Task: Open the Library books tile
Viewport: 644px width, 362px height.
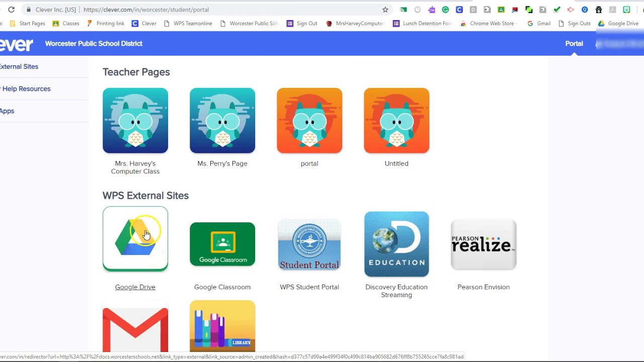Action: [222, 326]
